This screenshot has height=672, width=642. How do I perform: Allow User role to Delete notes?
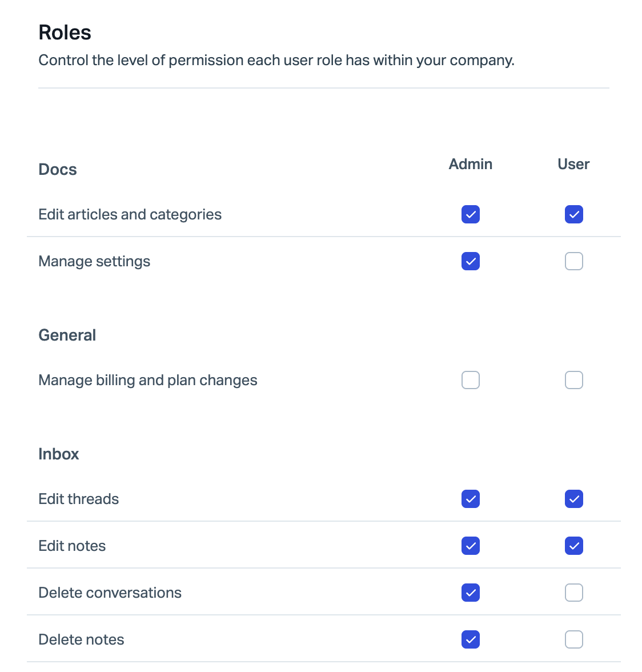click(x=573, y=639)
